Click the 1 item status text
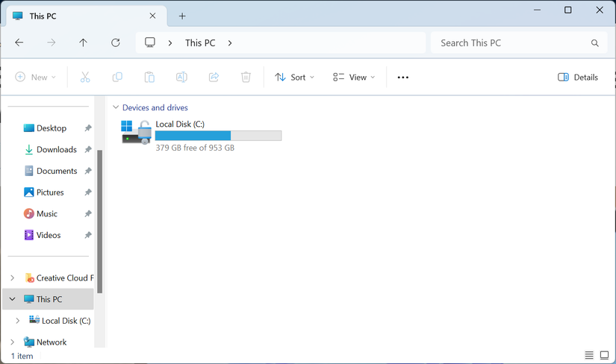 tap(22, 356)
